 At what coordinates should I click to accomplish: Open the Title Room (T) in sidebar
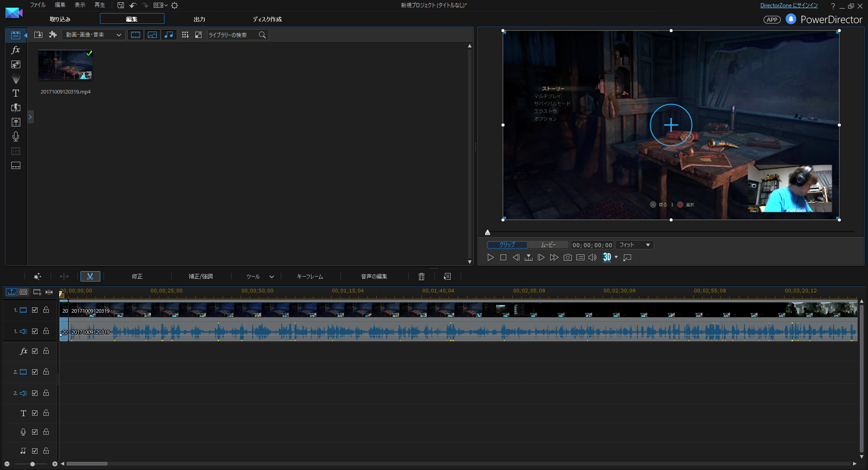[16, 93]
